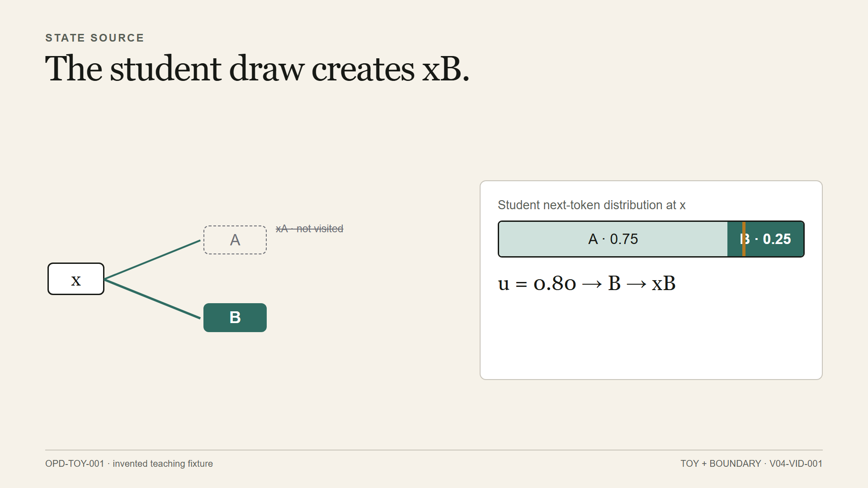Click the A · 0.75 bar segment
868x488 pixels.
tap(613, 239)
